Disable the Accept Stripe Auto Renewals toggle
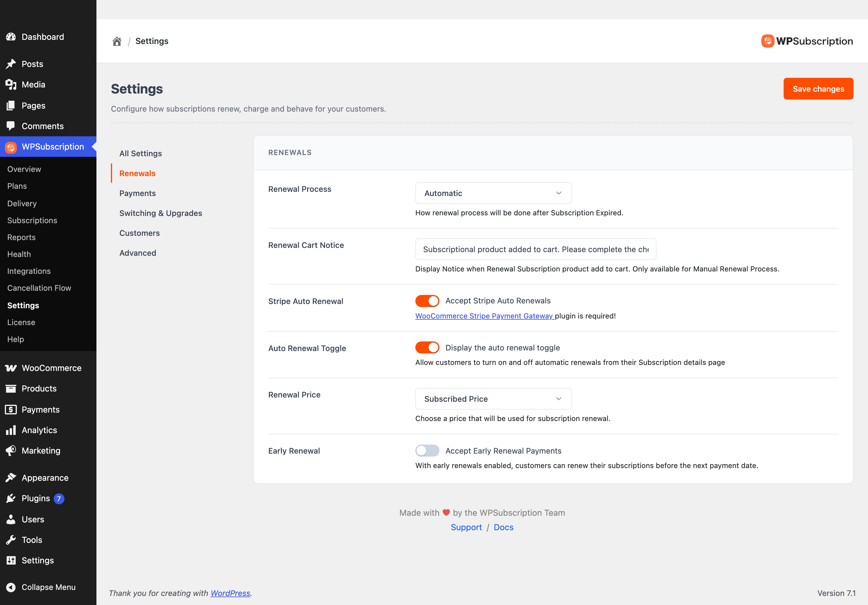 [427, 301]
